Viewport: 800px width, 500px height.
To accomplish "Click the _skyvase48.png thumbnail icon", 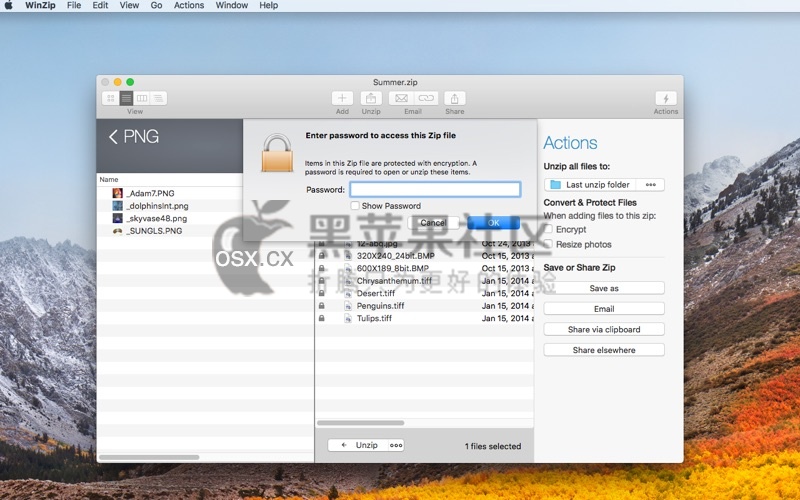I will coord(118,218).
